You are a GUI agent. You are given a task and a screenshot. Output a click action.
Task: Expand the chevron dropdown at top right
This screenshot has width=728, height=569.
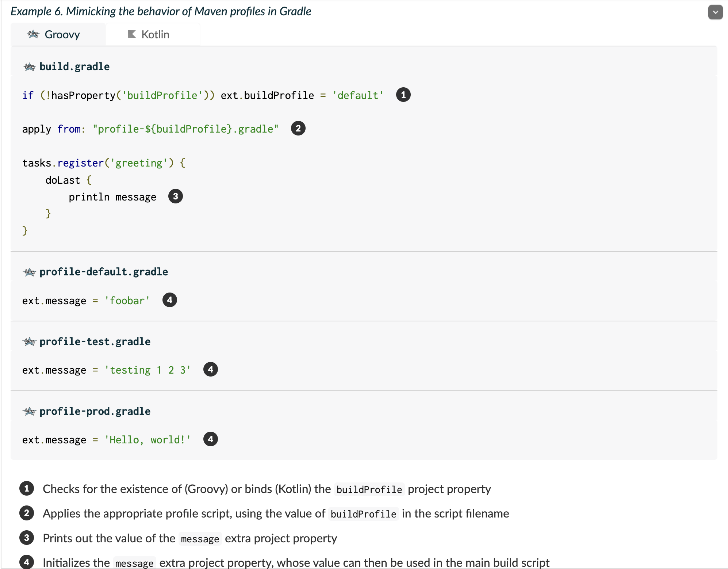pyautogui.click(x=715, y=12)
